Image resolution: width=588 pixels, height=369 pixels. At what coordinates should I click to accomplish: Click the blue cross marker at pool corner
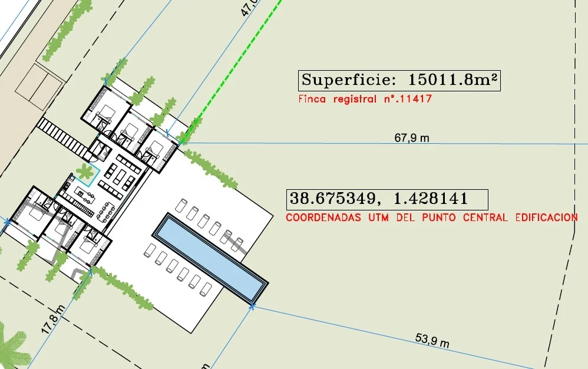(x=252, y=307)
